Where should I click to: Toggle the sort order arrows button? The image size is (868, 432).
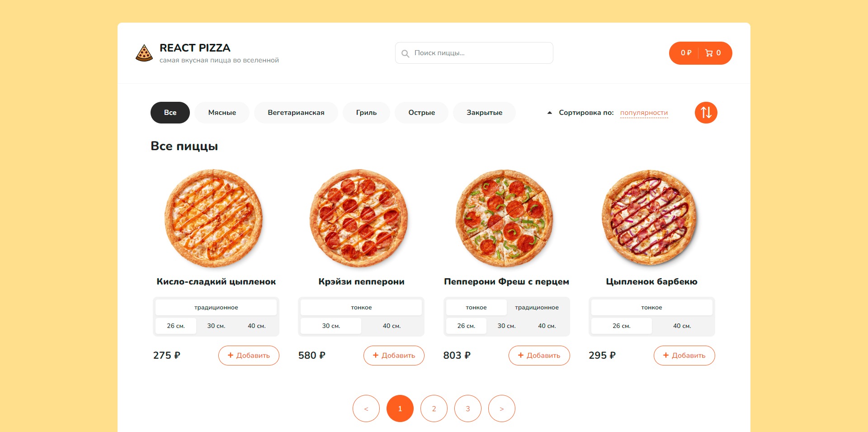[706, 113]
